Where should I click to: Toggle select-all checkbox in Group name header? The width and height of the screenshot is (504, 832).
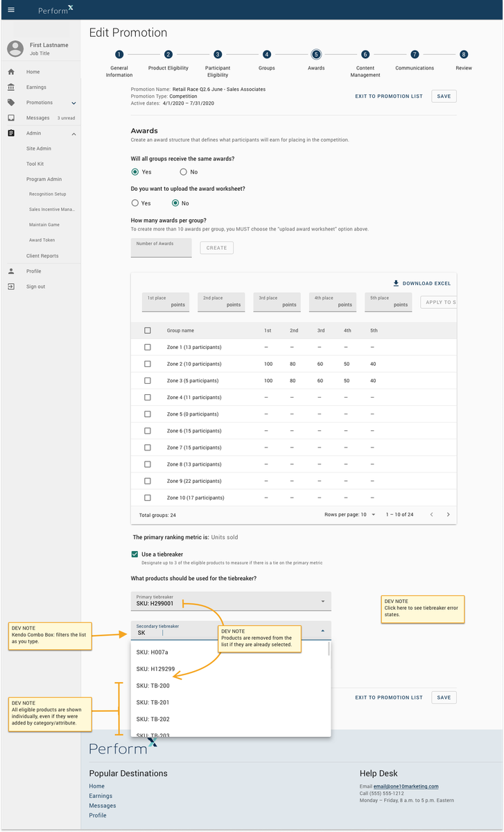point(148,330)
